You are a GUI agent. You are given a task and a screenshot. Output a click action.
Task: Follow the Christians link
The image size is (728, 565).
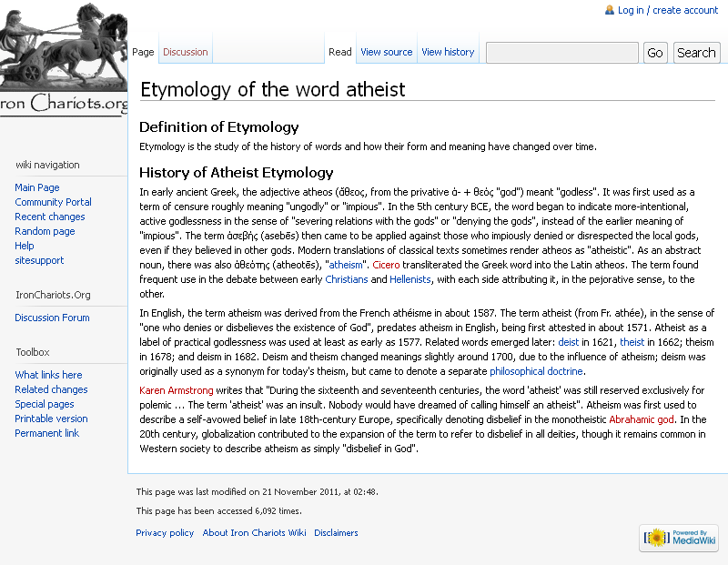click(347, 279)
